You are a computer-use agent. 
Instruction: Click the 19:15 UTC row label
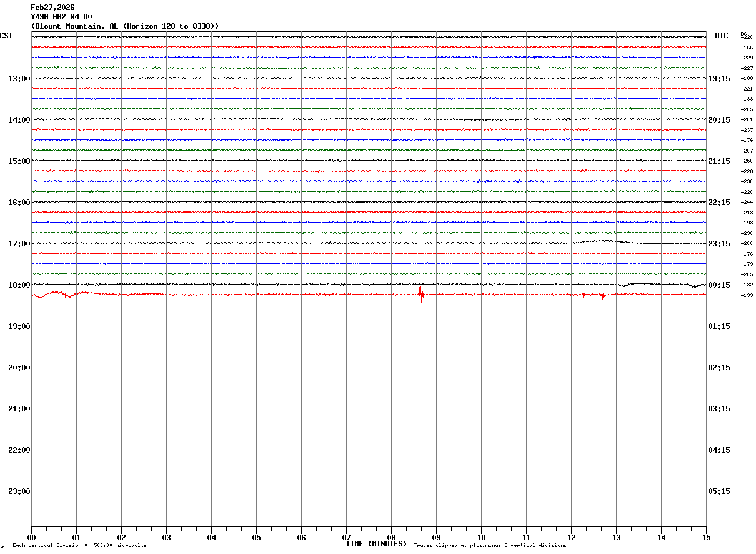(719, 78)
